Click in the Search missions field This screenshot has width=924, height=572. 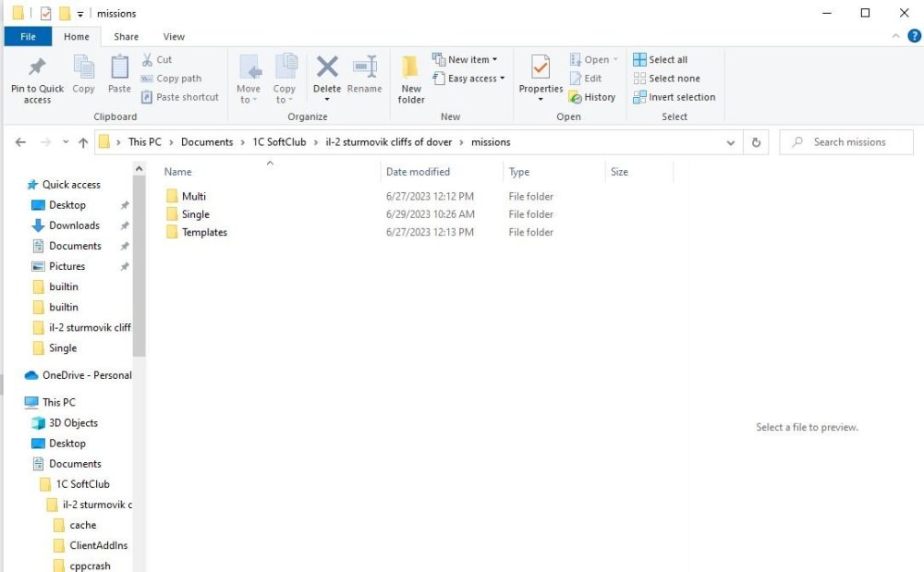click(x=848, y=142)
